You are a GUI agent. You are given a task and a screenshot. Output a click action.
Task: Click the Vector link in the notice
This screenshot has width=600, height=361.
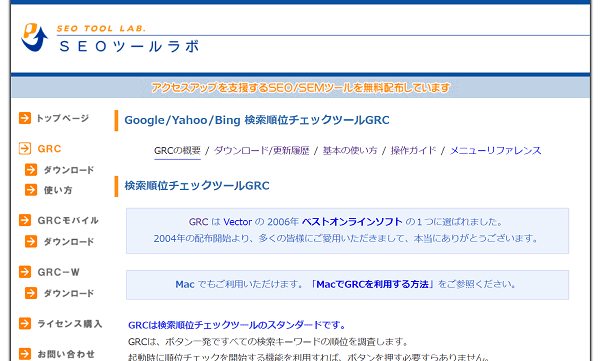[x=238, y=222]
